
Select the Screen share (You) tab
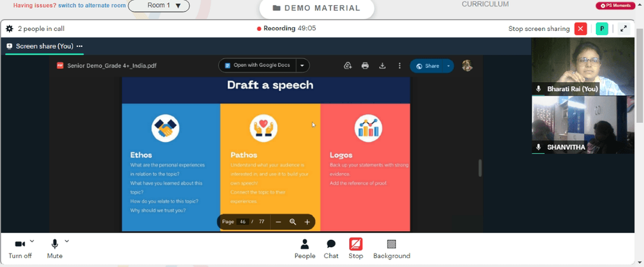point(44,46)
